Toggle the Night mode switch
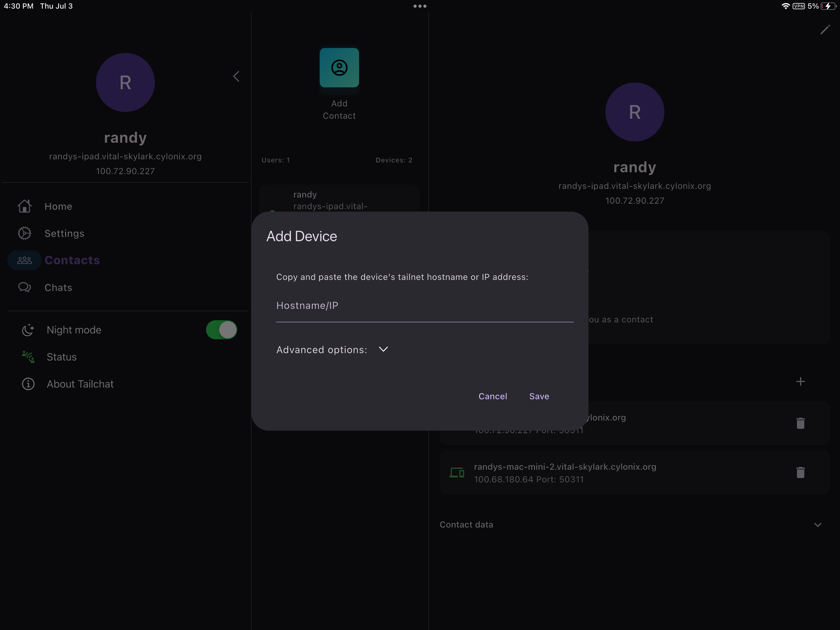840x630 pixels. (x=221, y=330)
